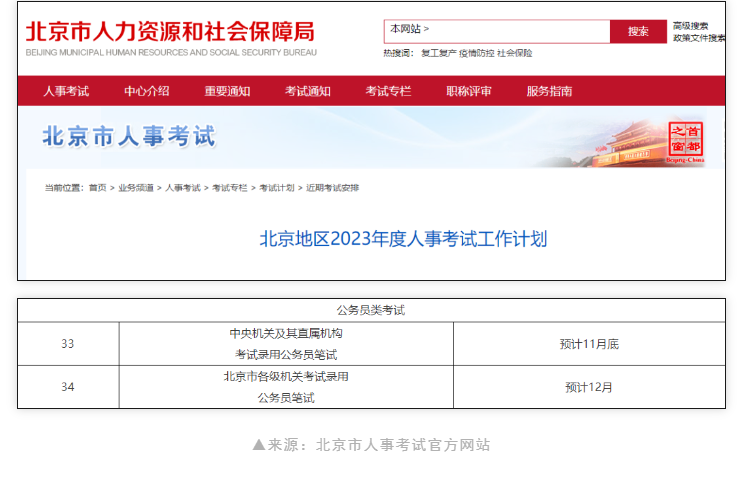The width and height of the screenshot is (739, 478).
Task: Go to 业务频道 in the breadcrumb
Action: [136, 188]
